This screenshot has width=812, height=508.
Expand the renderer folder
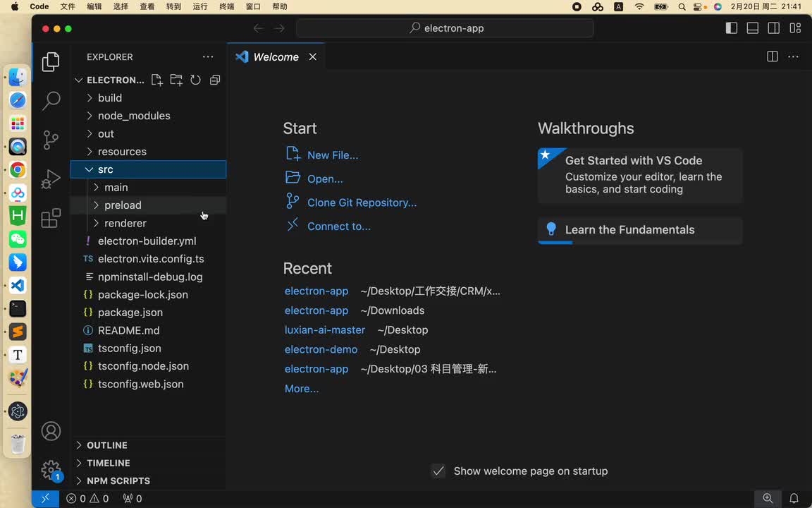point(148,223)
